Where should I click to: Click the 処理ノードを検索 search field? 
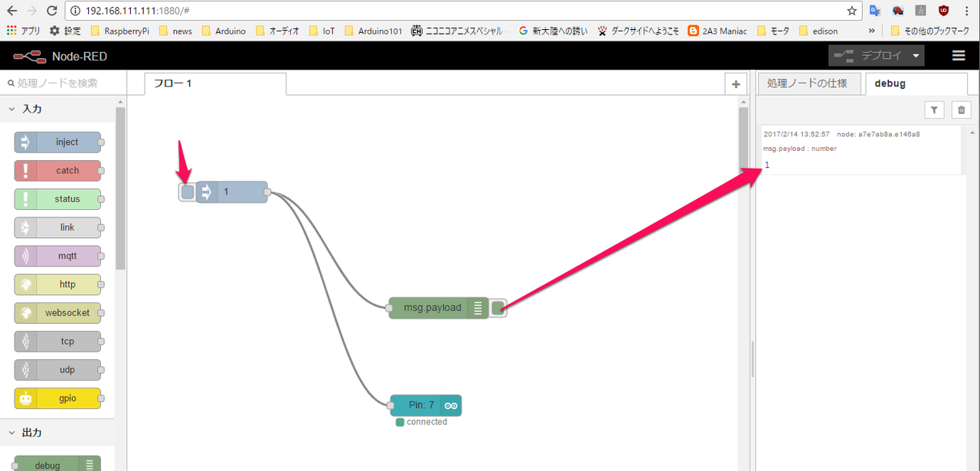pos(61,83)
